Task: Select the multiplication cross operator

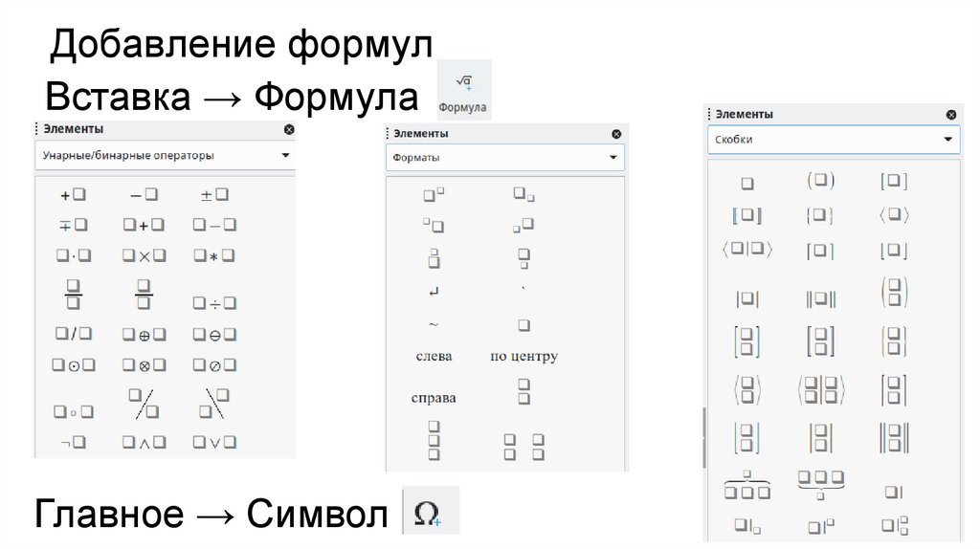Action: coord(144,256)
